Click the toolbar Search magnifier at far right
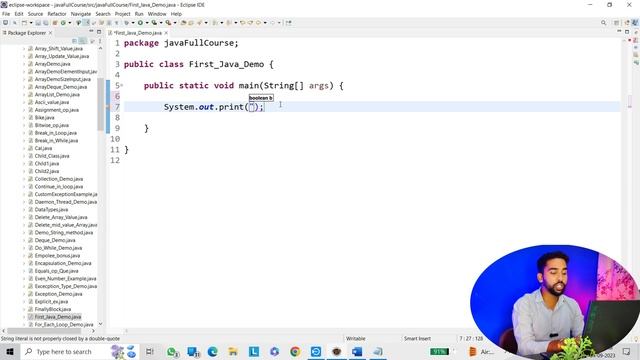640x360 pixels. click(603, 23)
